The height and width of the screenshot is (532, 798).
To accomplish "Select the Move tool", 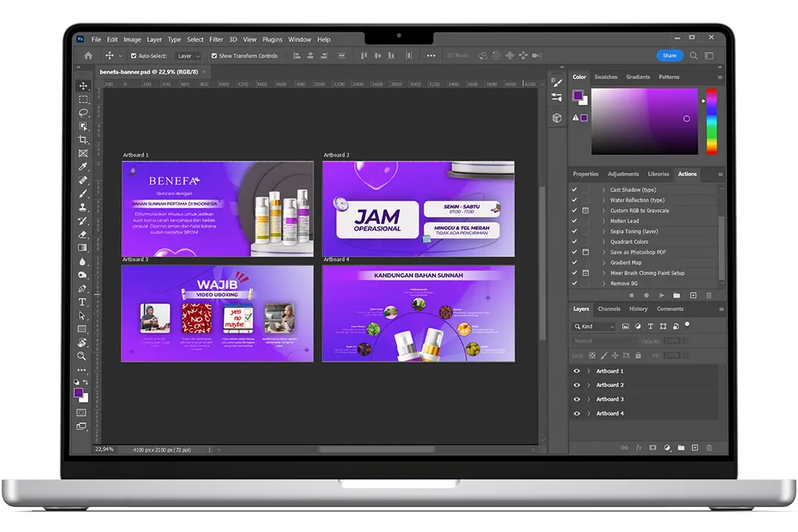I will click(x=83, y=86).
